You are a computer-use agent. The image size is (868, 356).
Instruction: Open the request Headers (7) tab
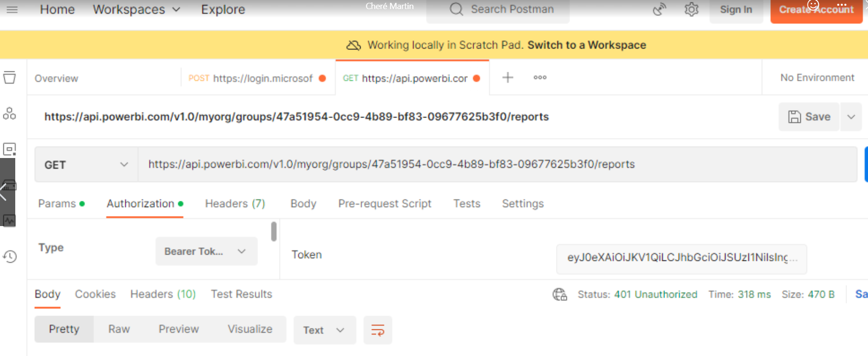(x=235, y=204)
